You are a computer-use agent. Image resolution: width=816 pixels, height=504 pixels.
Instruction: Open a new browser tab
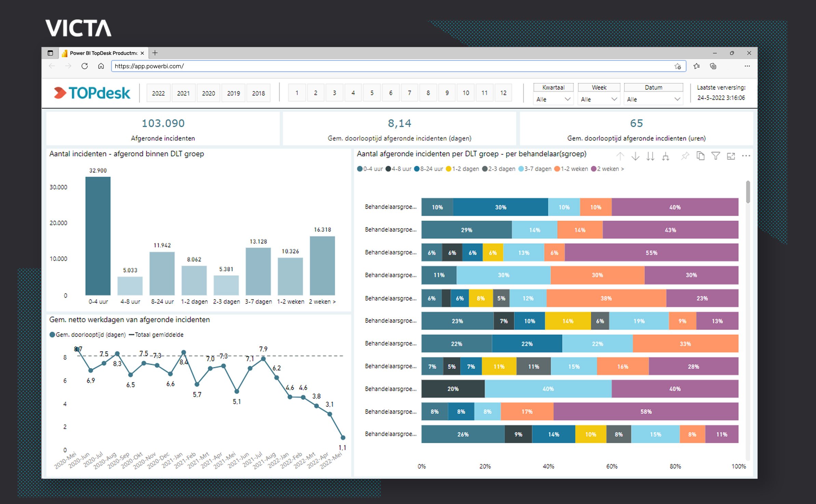tap(155, 53)
